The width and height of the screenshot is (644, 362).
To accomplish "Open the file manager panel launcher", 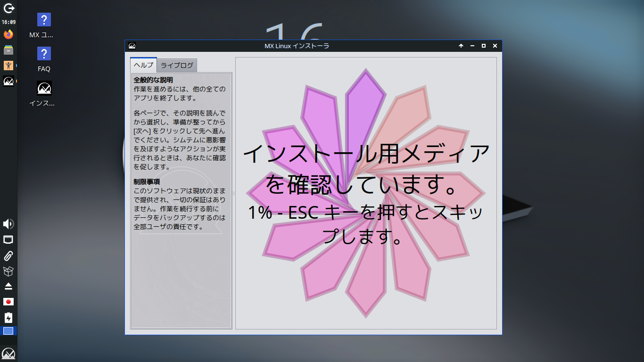I will point(8,49).
